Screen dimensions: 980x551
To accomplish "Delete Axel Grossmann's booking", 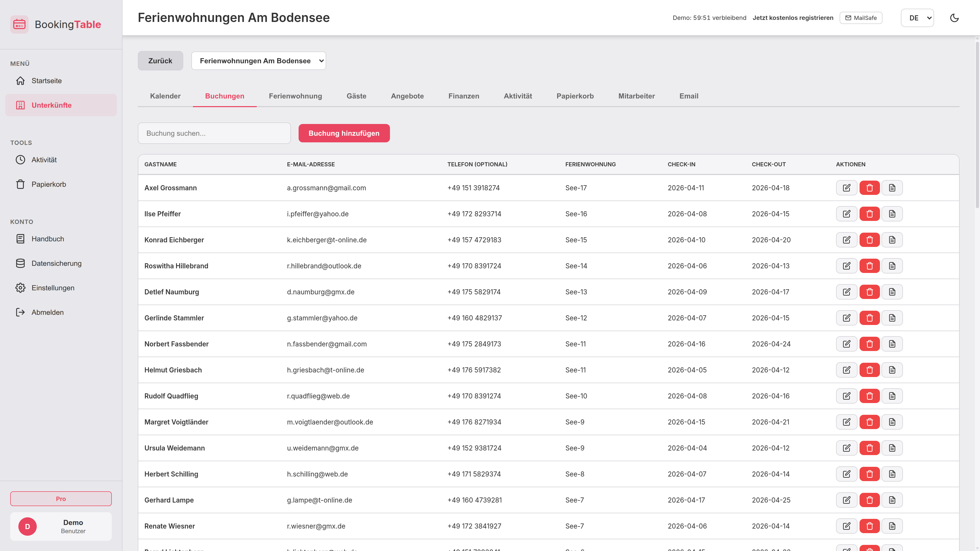I will [x=869, y=188].
